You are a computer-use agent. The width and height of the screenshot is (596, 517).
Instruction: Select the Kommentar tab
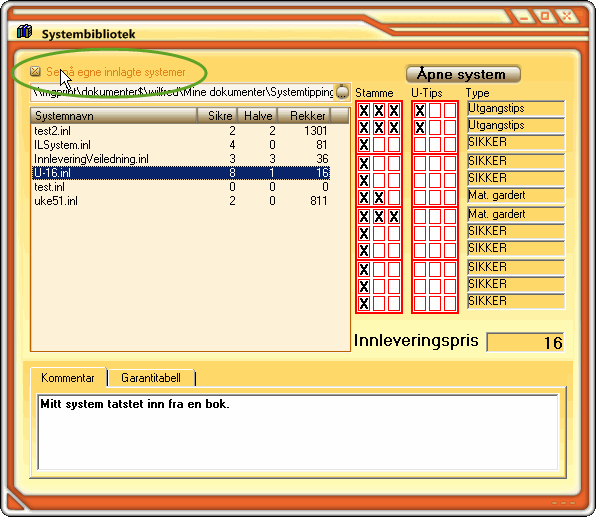point(68,377)
